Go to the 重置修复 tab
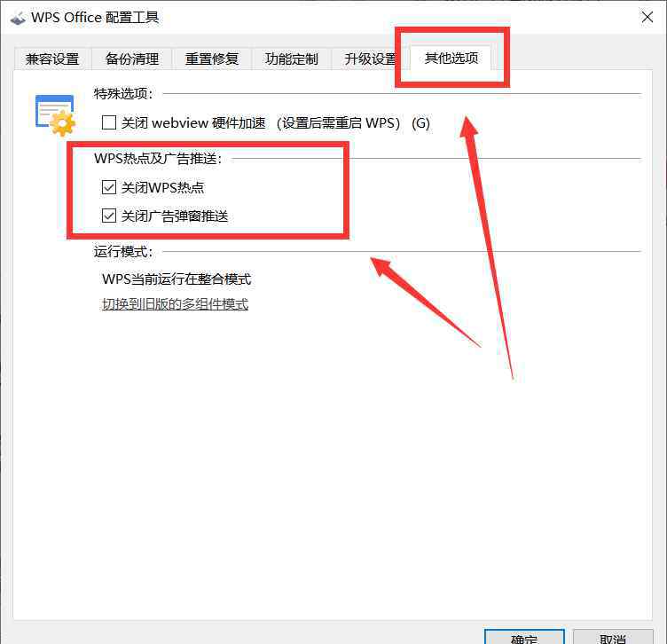 (x=212, y=59)
